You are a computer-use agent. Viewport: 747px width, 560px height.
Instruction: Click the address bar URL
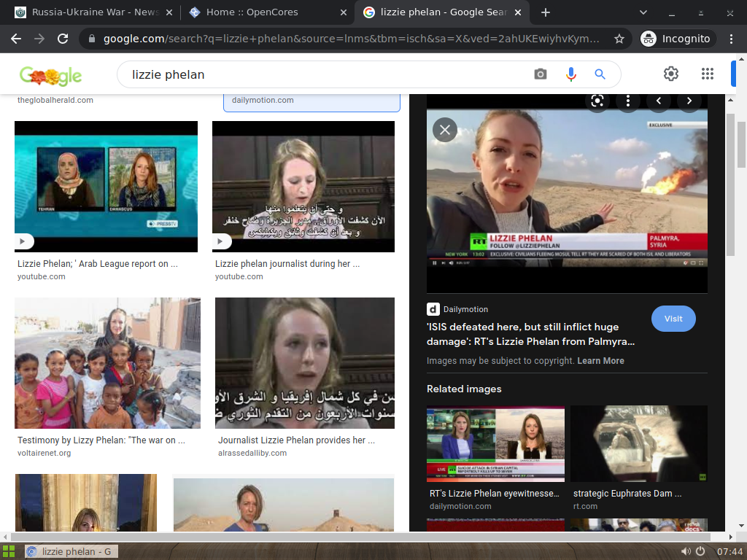tap(351, 39)
